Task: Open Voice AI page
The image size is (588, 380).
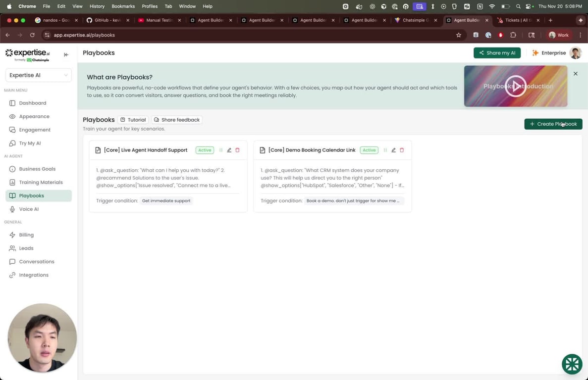Action: pos(39,209)
